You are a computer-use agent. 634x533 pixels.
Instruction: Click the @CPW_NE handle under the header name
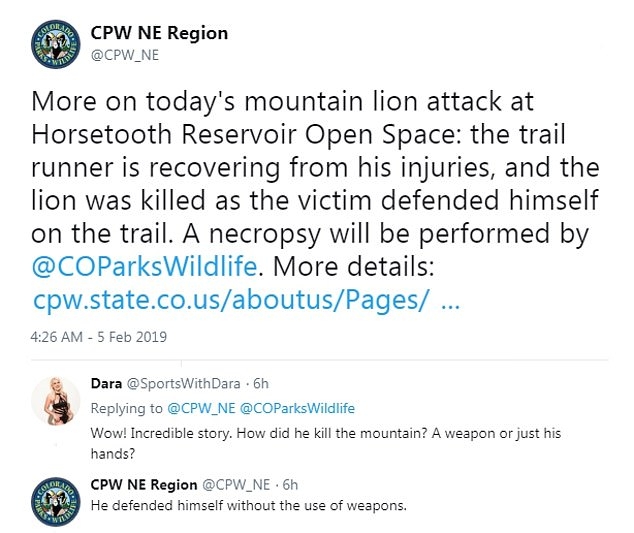[125, 55]
